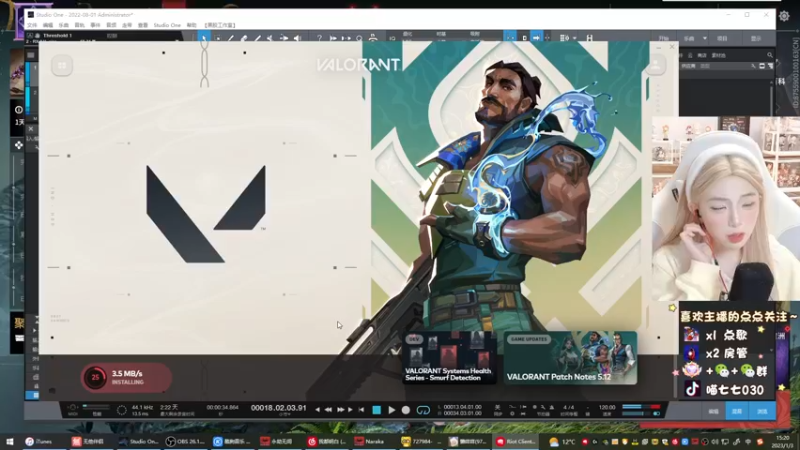Open the snap grid options dropdown arrow

tap(574, 38)
